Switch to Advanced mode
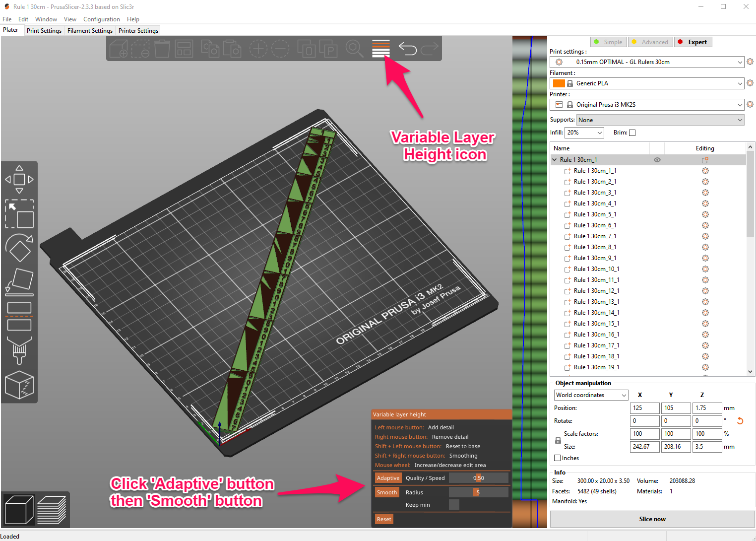 (650, 42)
